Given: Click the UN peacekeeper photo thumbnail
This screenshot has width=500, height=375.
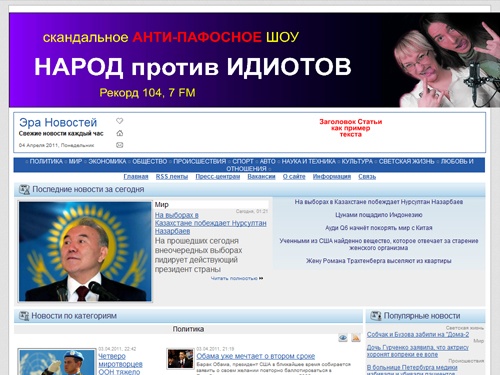Looking at the screenshot, I should click(56, 362).
